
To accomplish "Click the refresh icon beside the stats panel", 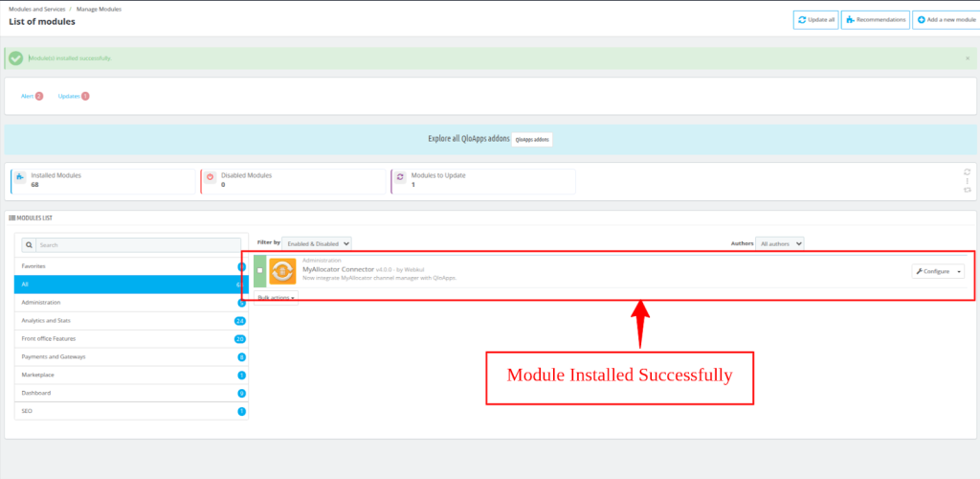I will point(967,172).
